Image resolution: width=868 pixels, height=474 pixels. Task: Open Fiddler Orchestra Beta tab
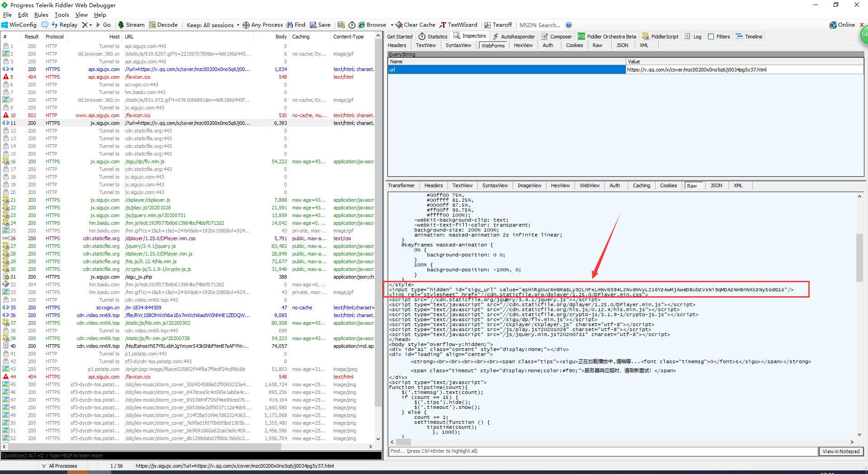(x=607, y=36)
